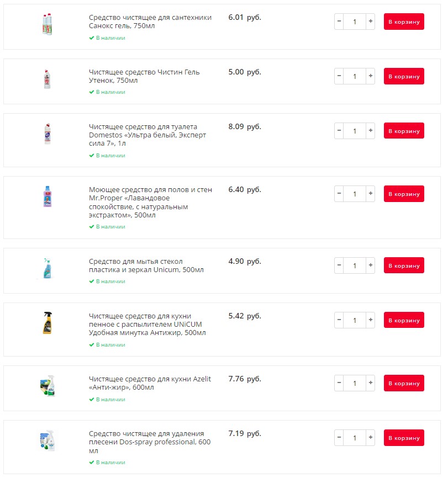The height and width of the screenshot is (478, 448).
Task: Click minus stepper for Mr.Proper floor cleaner
Action: [339, 194]
